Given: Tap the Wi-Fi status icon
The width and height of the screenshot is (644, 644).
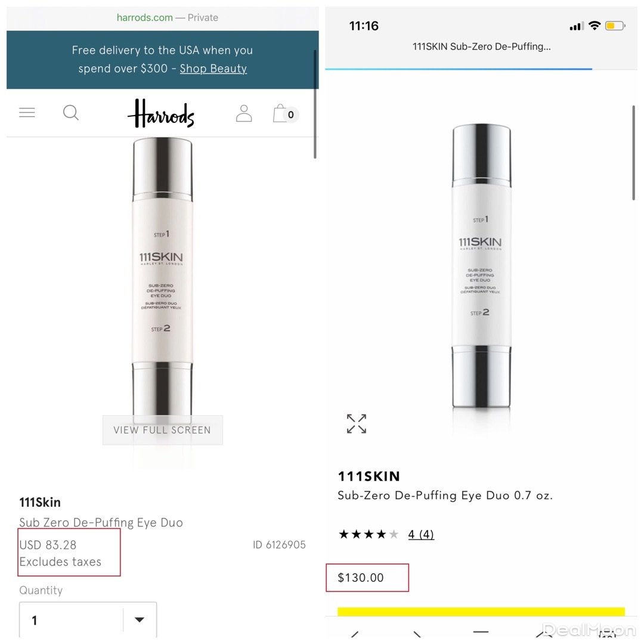Looking at the screenshot, I should pyautogui.click(x=595, y=26).
